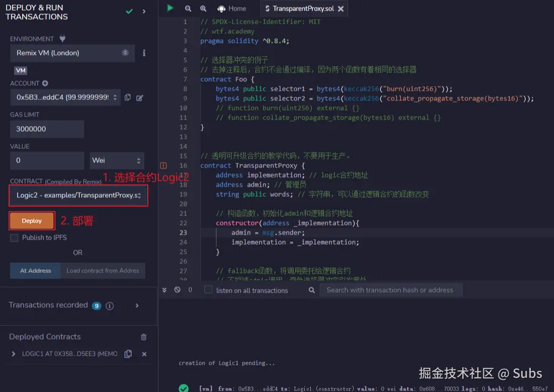Click the green success transaction icon
This screenshot has height=392, width=554.
pyautogui.click(x=183, y=388)
